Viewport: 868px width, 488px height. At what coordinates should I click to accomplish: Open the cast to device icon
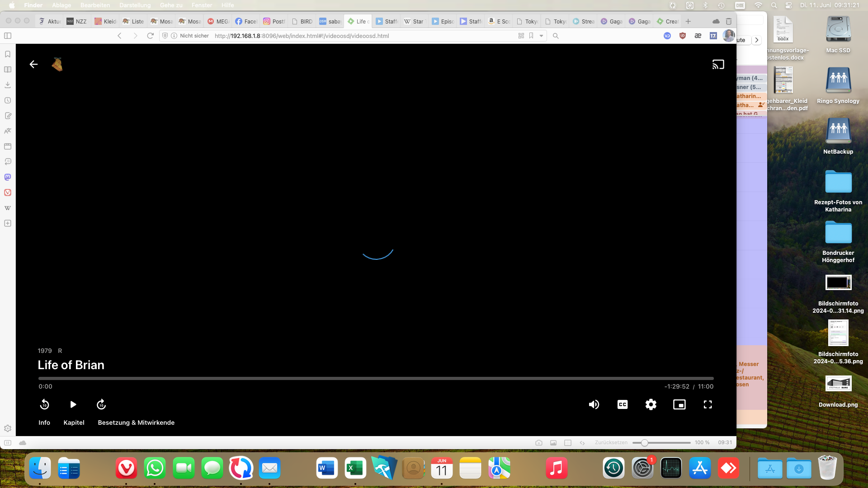tap(718, 65)
